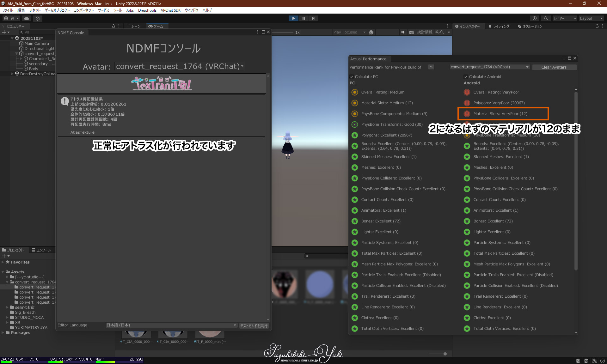Viewport: 607px width, 364px height.
Task: Toggle the 統計情報 stats button
Action: [425, 32]
